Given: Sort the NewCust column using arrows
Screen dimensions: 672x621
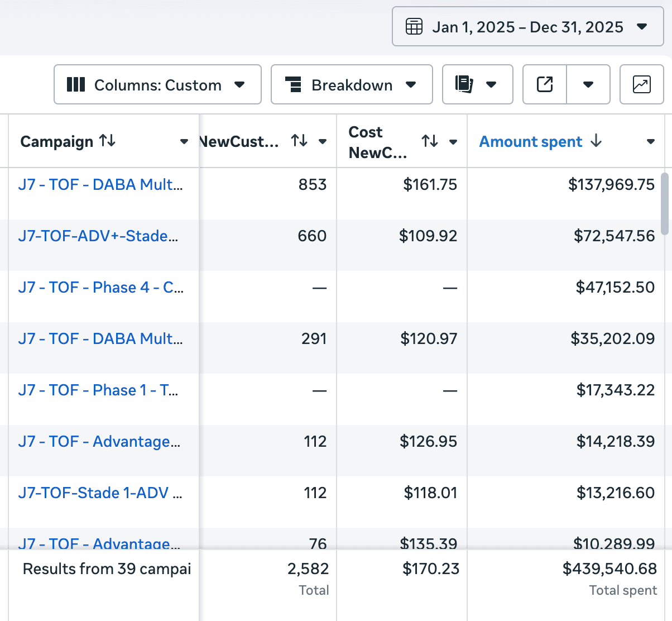Looking at the screenshot, I should [x=299, y=141].
